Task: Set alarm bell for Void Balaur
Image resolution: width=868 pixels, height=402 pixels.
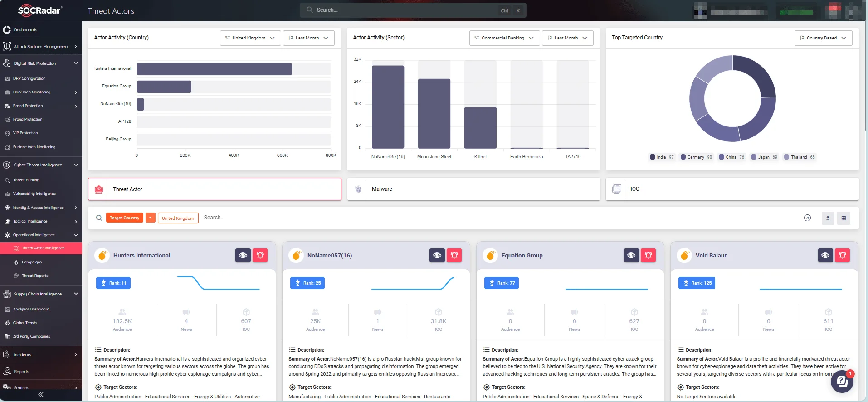Action: [x=843, y=255]
